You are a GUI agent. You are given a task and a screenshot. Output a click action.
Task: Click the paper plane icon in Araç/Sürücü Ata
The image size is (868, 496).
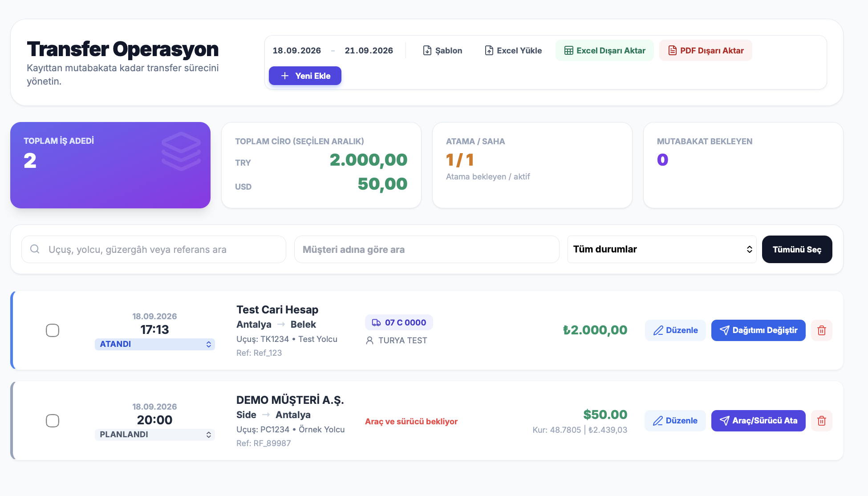point(724,421)
